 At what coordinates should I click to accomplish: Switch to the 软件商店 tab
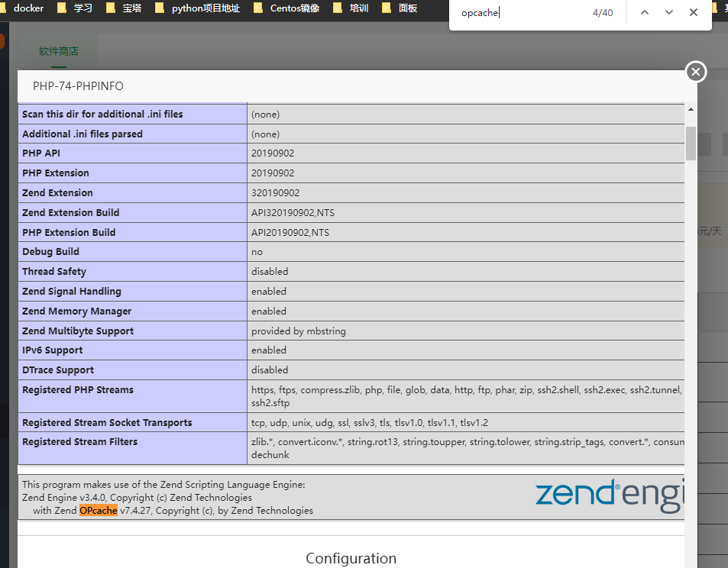(59, 52)
